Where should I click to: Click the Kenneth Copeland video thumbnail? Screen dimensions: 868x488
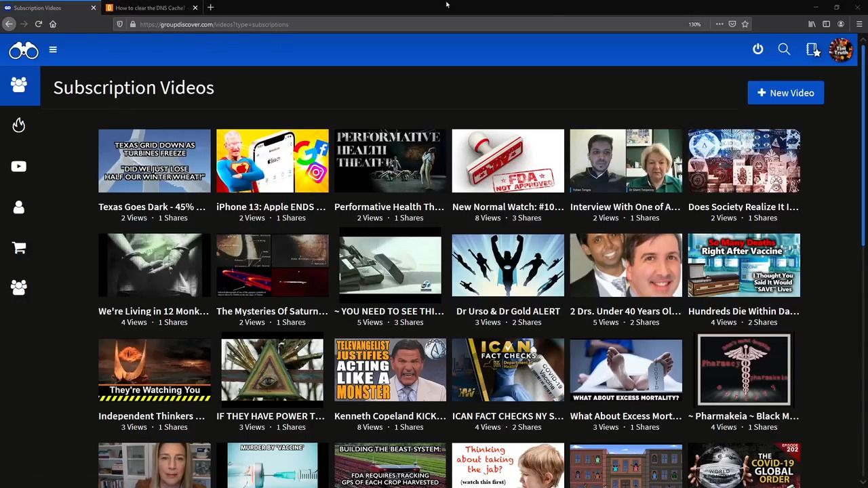390,370
